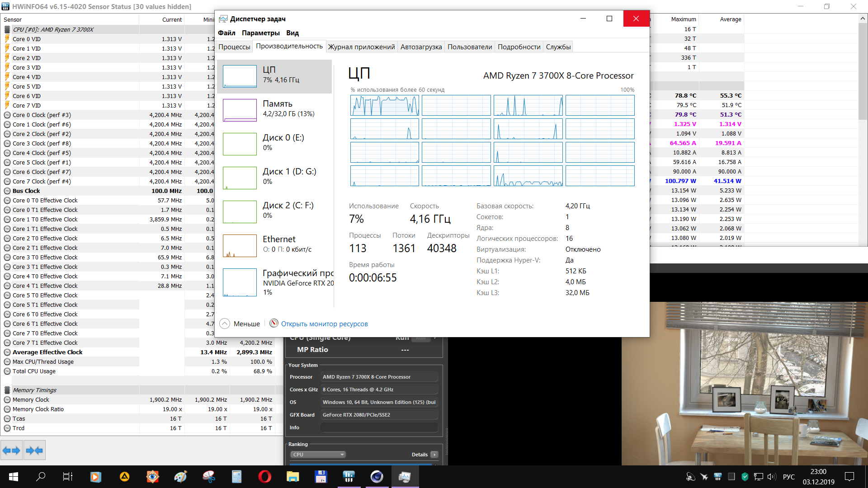The width and height of the screenshot is (868, 488).
Task: Open the resource monitor link
Action: 324,324
